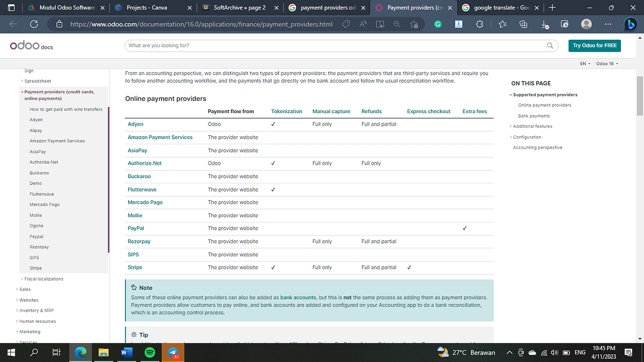Expand hidden icons in the system tray
Image resolution: width=644 pixels, height=362 pixels.
click(509, 352)
